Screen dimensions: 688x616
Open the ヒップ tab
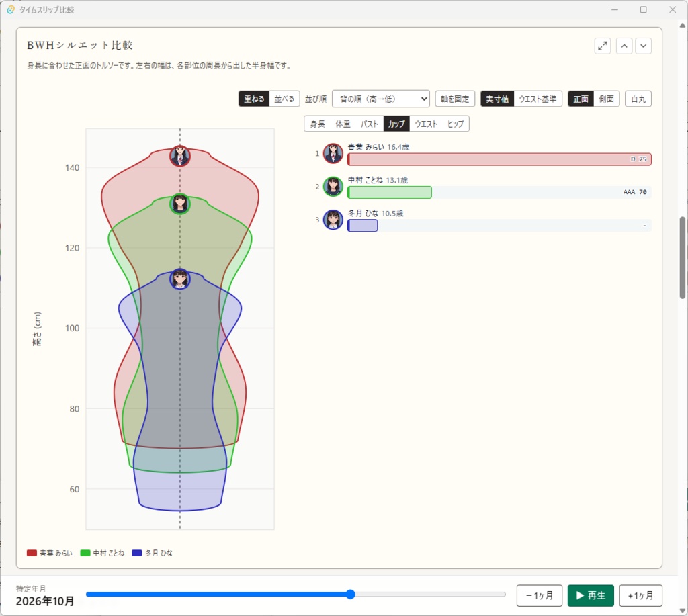456,124
